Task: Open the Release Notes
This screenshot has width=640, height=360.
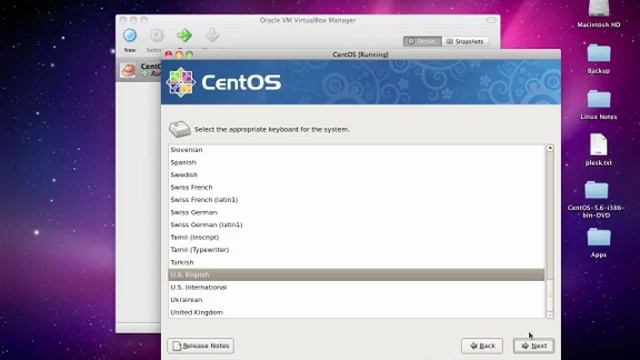Action: (200, 346)
